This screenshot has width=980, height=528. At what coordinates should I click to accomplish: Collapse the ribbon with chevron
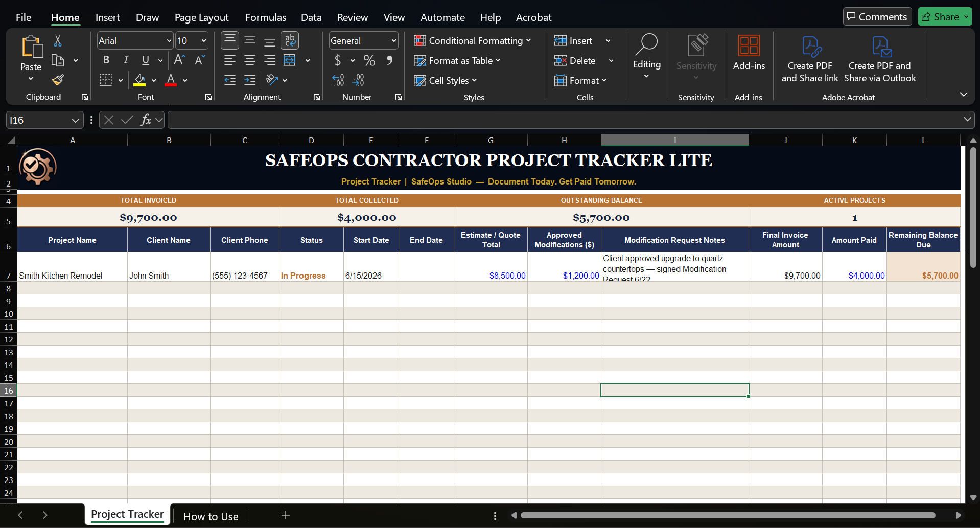(964, 95)
